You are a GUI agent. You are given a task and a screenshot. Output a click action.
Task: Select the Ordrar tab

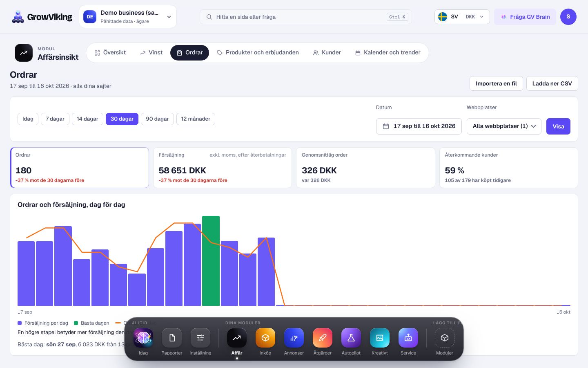189,53
